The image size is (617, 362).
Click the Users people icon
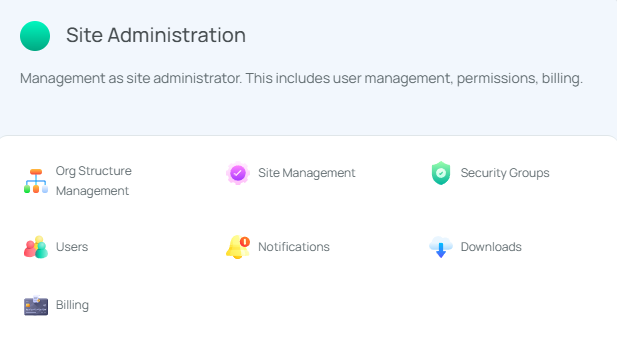pos(36,247)
